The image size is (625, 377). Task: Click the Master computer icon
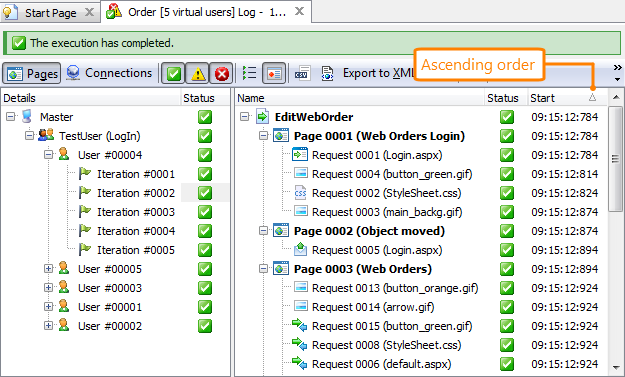[27, 116]
